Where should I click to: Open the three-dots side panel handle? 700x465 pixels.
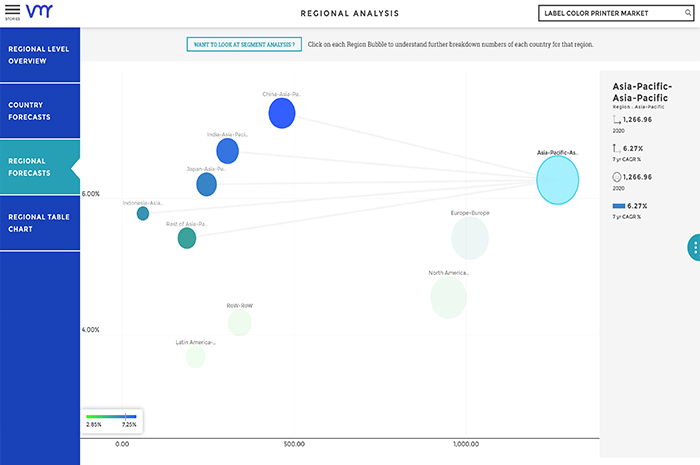point(694,247)
